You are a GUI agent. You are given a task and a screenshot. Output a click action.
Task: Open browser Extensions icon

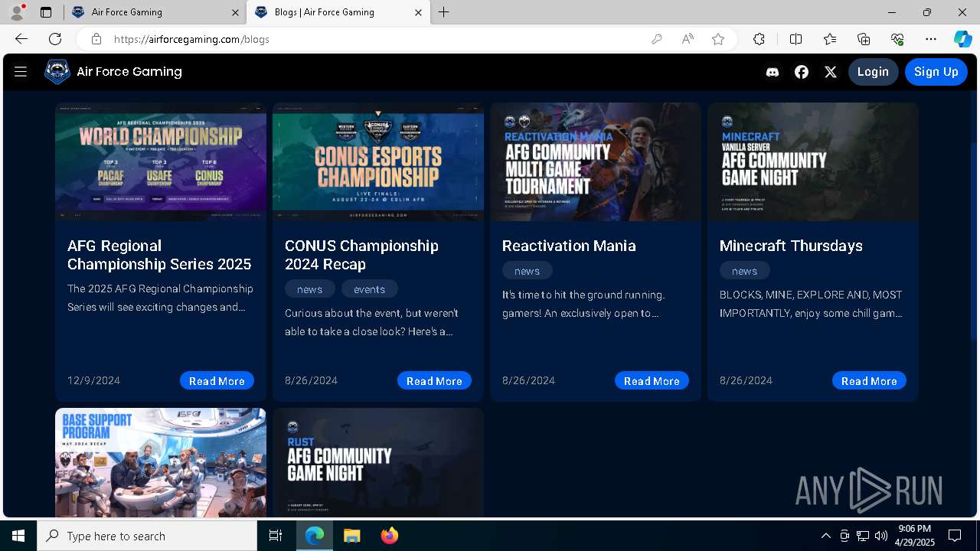[x=759, y=39]
